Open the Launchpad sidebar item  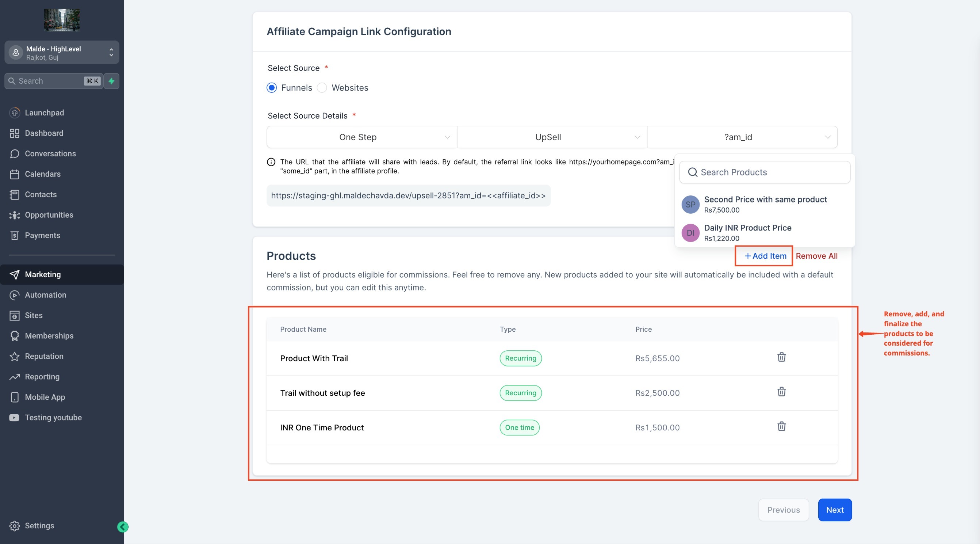(44, 113)
